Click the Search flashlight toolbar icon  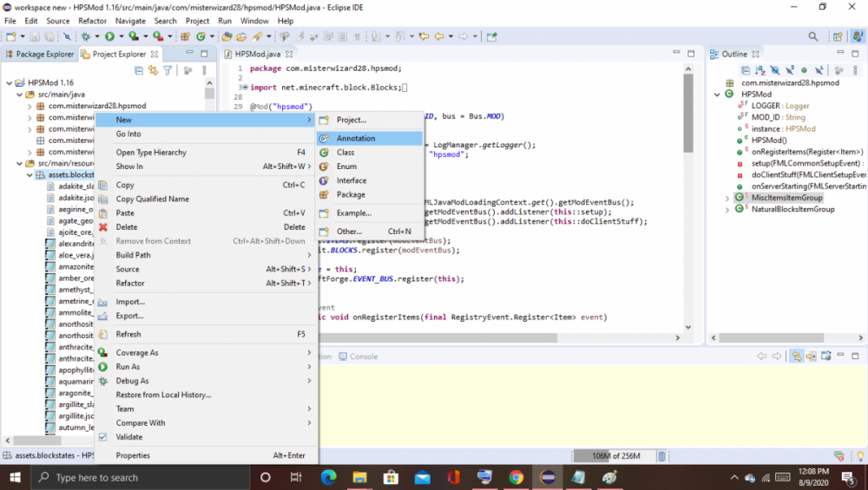tap(258, 36)
